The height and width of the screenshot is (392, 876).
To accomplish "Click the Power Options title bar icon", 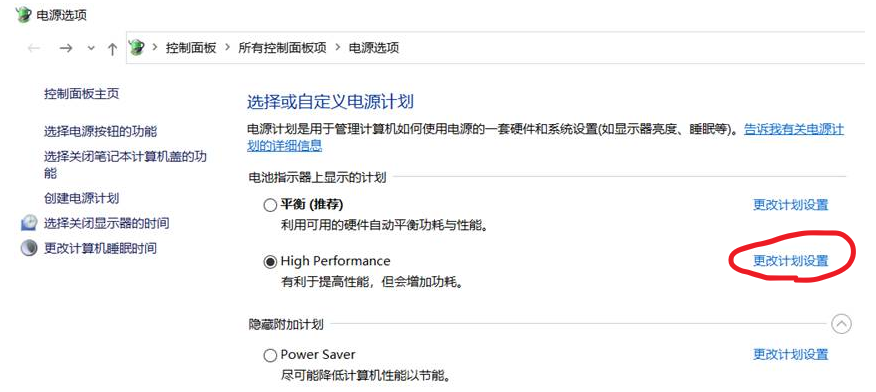I will [23, 15].
